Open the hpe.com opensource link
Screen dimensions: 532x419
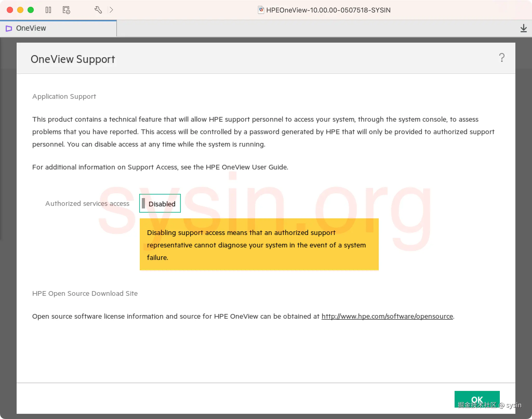(x=387, y=316)
